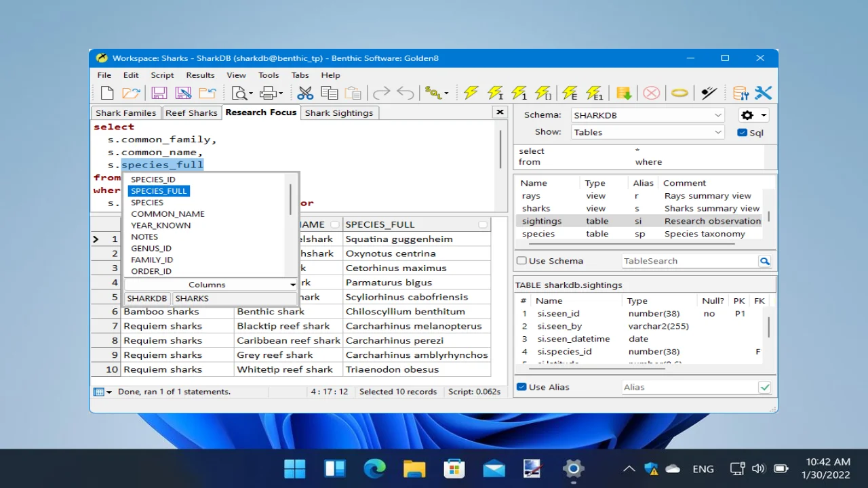
Task: Select YEAR_KNOWN in the autocomplete list
Action: coord(161,225)
